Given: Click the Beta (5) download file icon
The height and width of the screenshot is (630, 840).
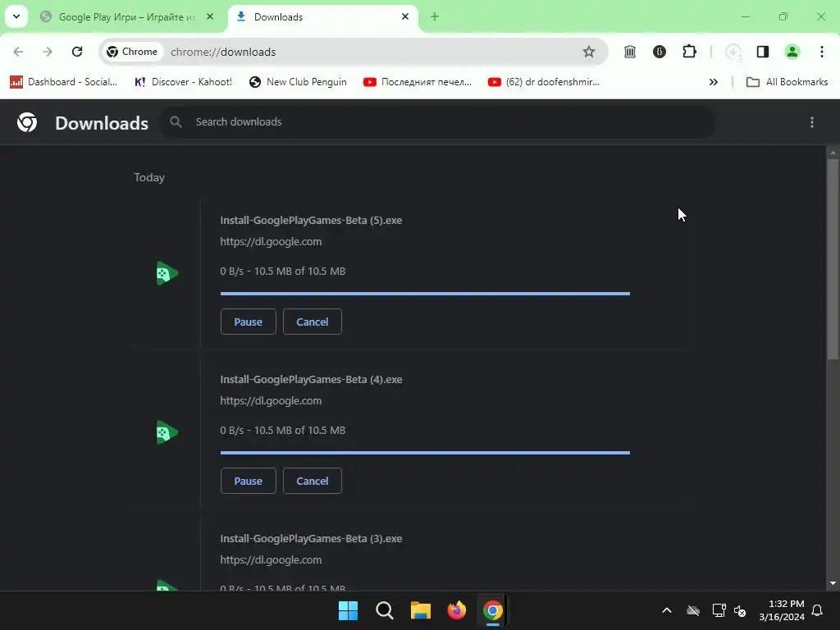Looking at the screenshot, I should 167,273.
